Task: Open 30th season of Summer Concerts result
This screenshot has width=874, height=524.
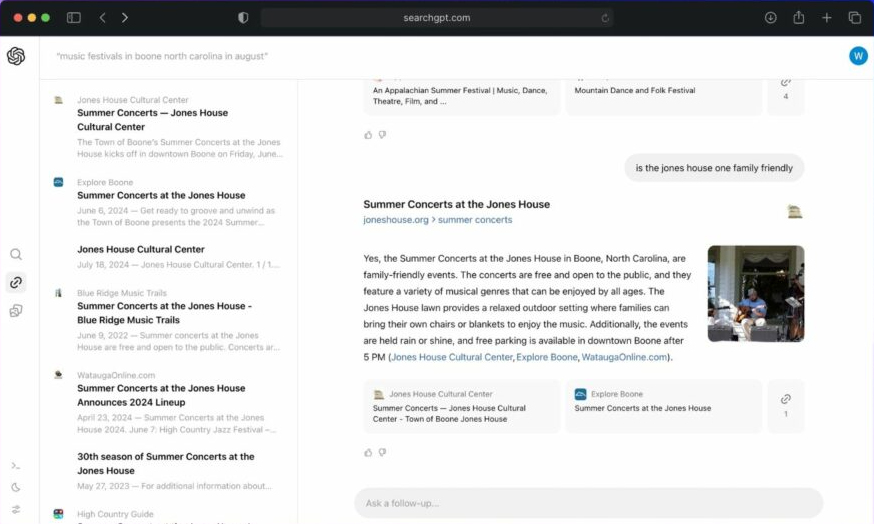Action: click(x=166, y=464)
